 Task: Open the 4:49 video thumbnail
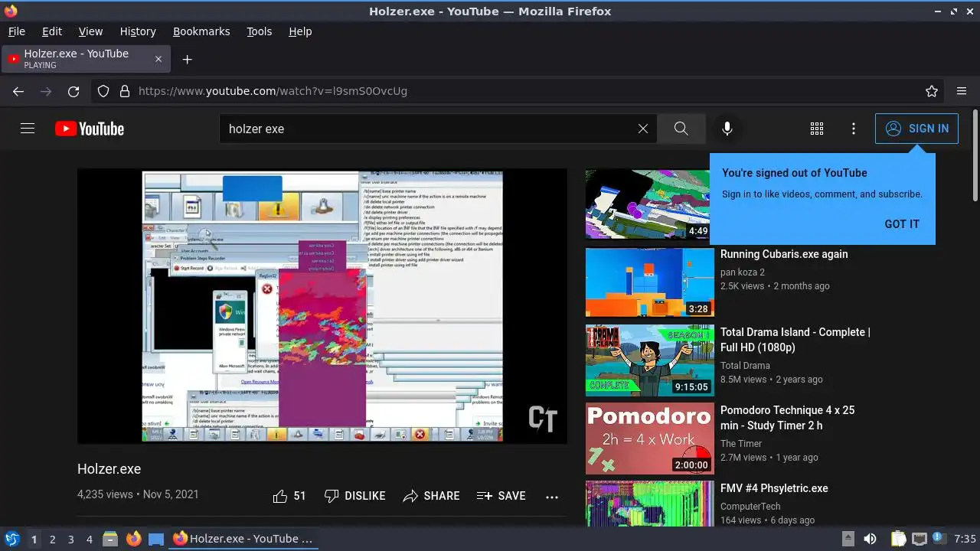(x=650, y=204)
